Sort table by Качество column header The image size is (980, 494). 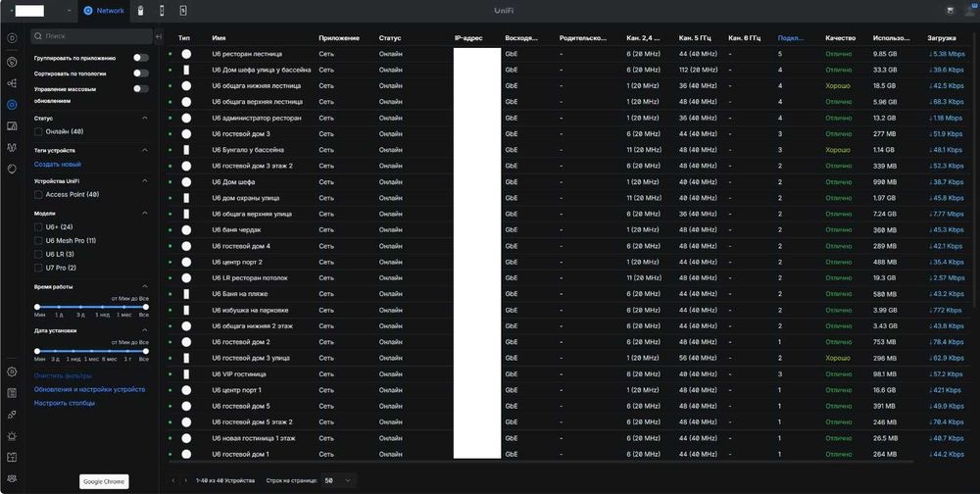click(840, 38)
